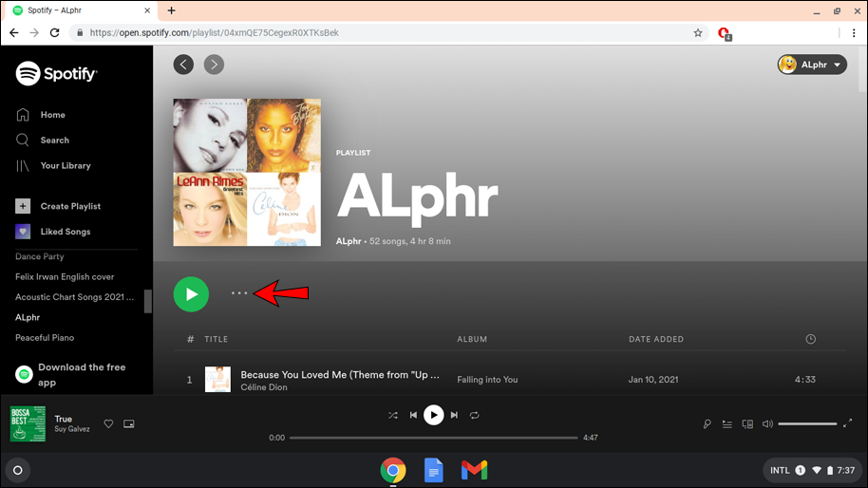
Task: Open the Falling into You album link
Action: pos(487,380)
